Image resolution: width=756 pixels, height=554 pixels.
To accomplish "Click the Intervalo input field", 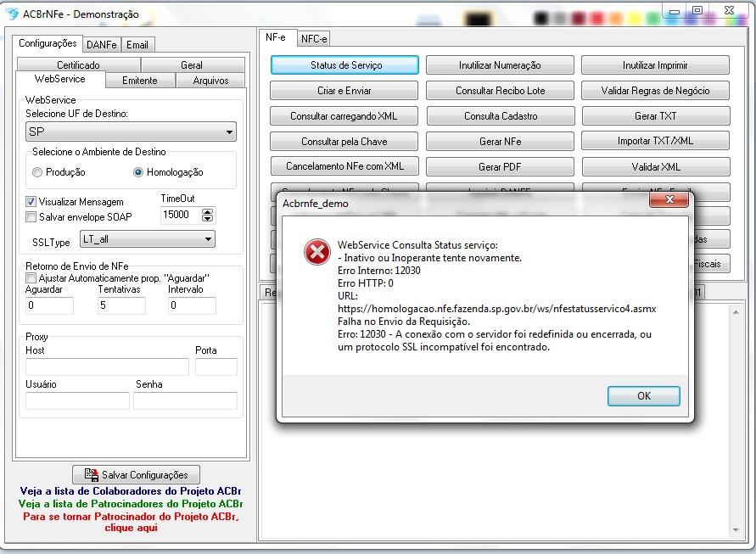I will point(192,305).
